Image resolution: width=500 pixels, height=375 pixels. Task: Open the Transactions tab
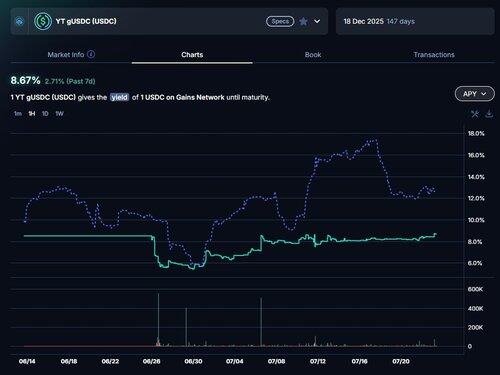pyautogui.click(x=434, y=55)
